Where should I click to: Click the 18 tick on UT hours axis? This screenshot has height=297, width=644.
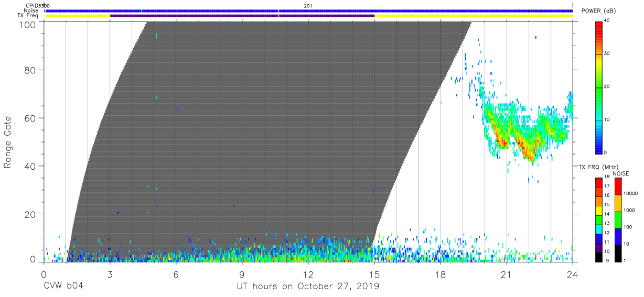[x=440, y=274]
